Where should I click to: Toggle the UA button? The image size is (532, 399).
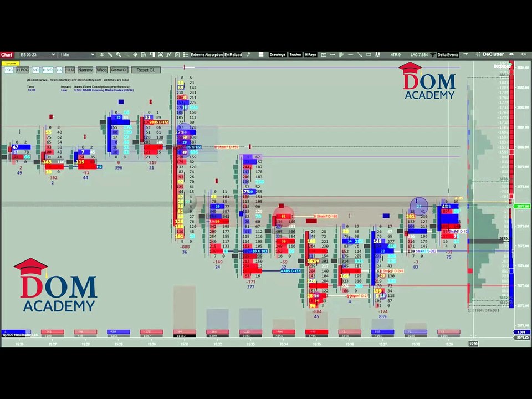pos(59,70)
